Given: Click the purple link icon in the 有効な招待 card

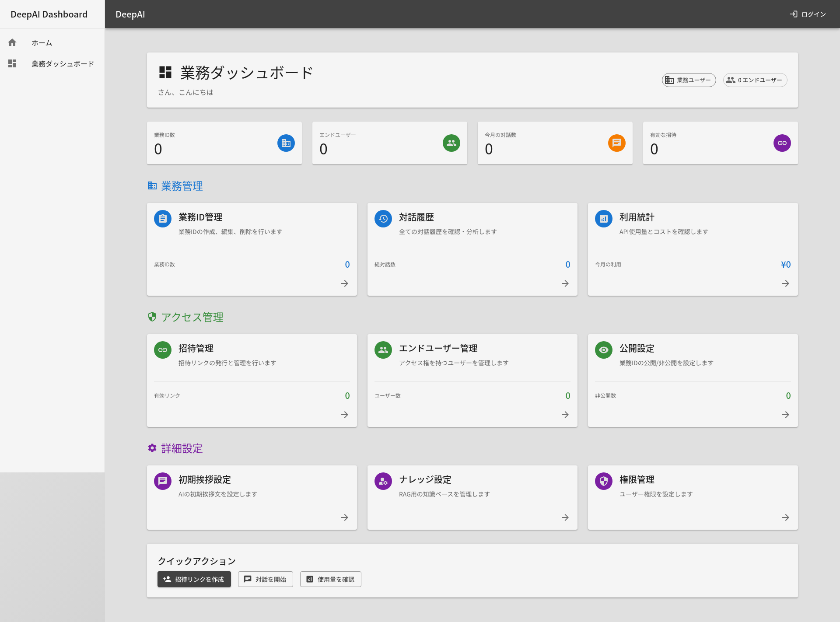Looking at the screenshot, I should 782,143.
